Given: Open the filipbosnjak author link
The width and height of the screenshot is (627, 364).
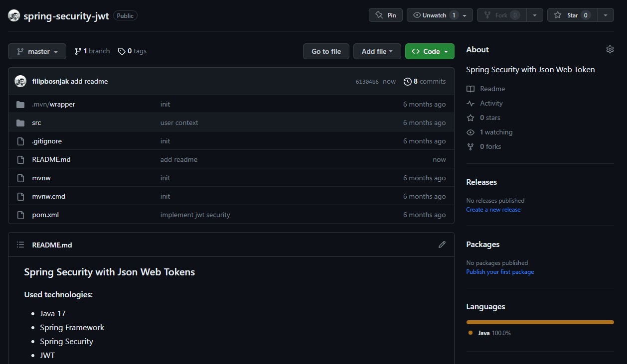Looking at the screenshot, I should (50, 81).
